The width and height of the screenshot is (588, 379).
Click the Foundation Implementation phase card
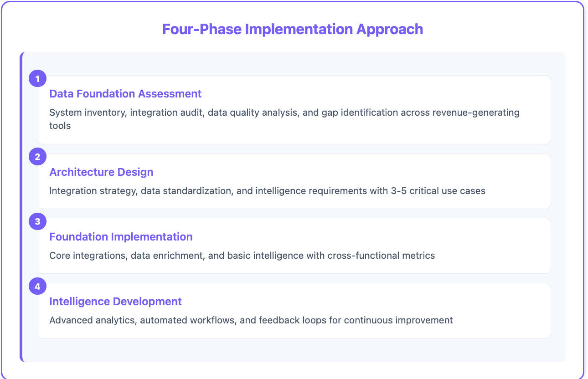pyautogui.click(x=294, y=246)
